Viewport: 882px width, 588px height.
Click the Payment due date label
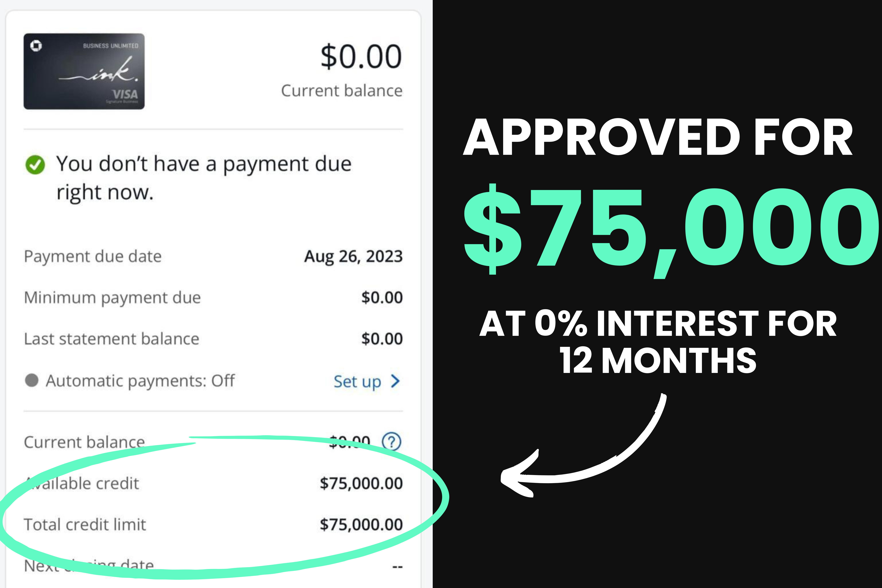(93, 256)
